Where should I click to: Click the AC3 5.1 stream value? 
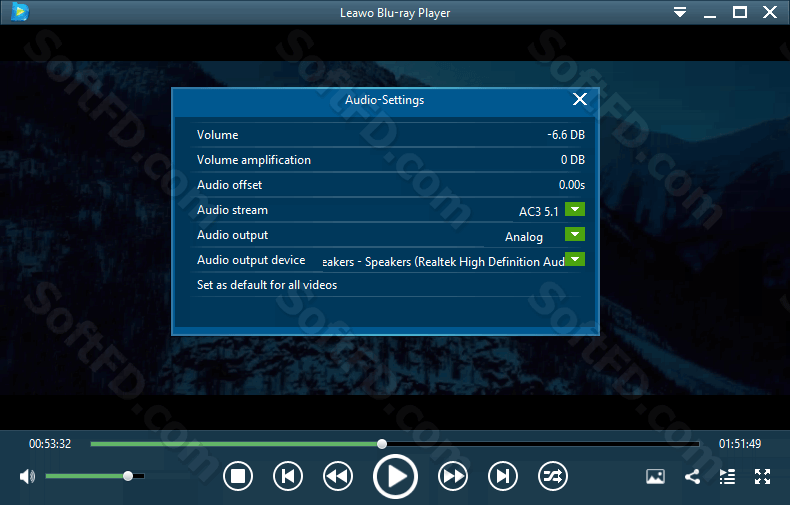pyautogui.click(x=539, y=212)
